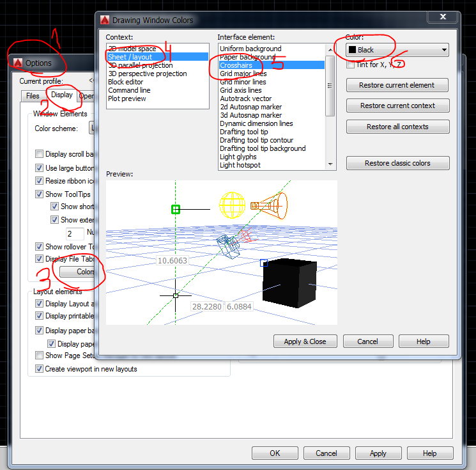This screenshot has height=470, width=476.
Task: Switch to Files tab in Options
Action: [x=33, y=96]
